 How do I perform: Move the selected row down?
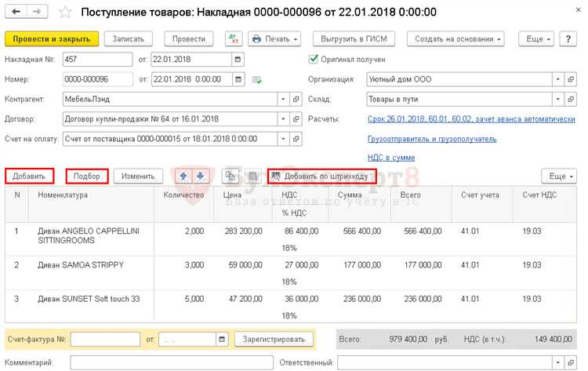point(201,176)
